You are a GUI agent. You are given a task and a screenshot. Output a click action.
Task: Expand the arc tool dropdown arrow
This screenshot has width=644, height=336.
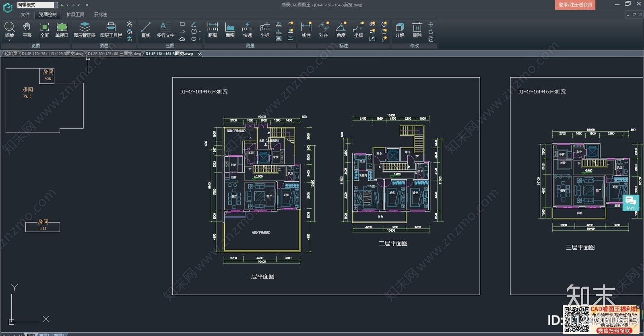point(200,39)
